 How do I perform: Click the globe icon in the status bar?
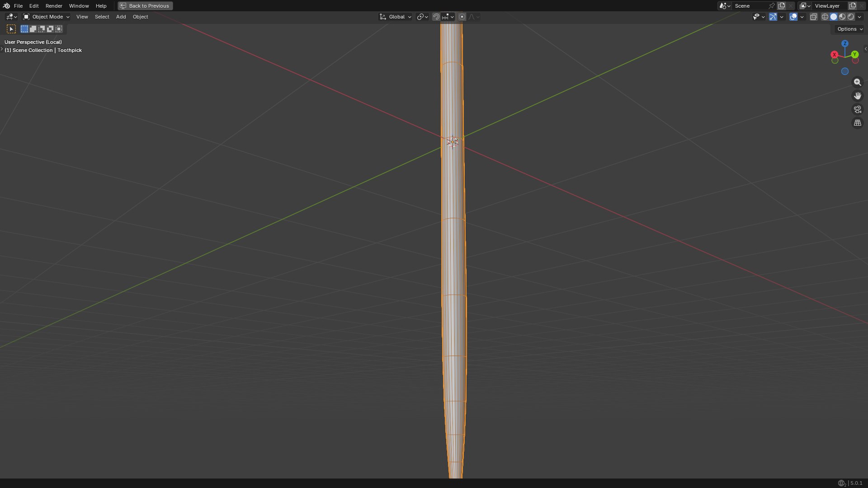[x=842, y=483]
